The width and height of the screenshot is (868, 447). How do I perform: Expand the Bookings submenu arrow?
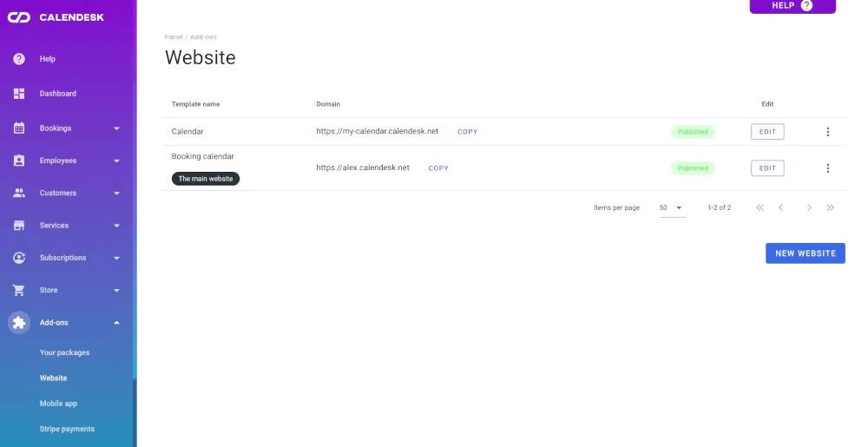click(x=116, y=128)
